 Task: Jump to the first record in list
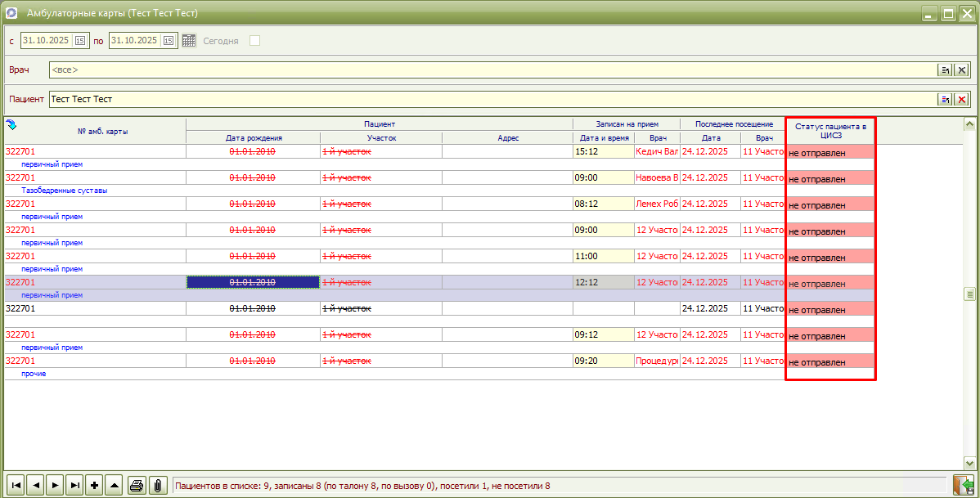[x=16, y=486]
